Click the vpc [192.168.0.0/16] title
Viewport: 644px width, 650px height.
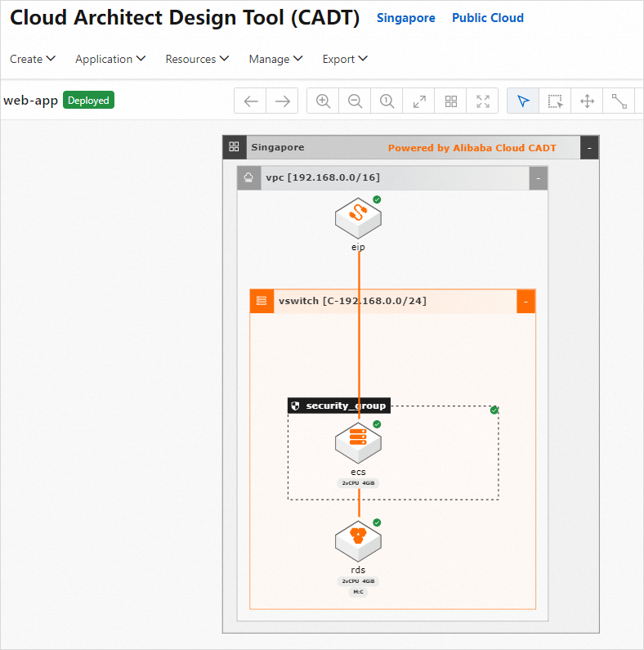point(323,177)
